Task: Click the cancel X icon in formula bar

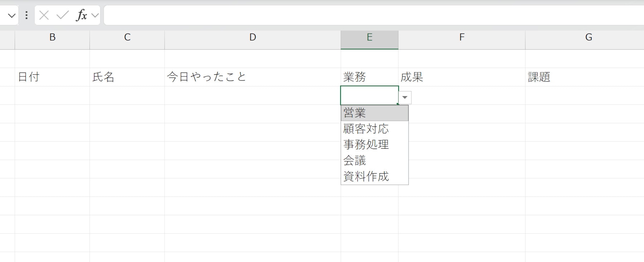Action: (x=44, y=15)
